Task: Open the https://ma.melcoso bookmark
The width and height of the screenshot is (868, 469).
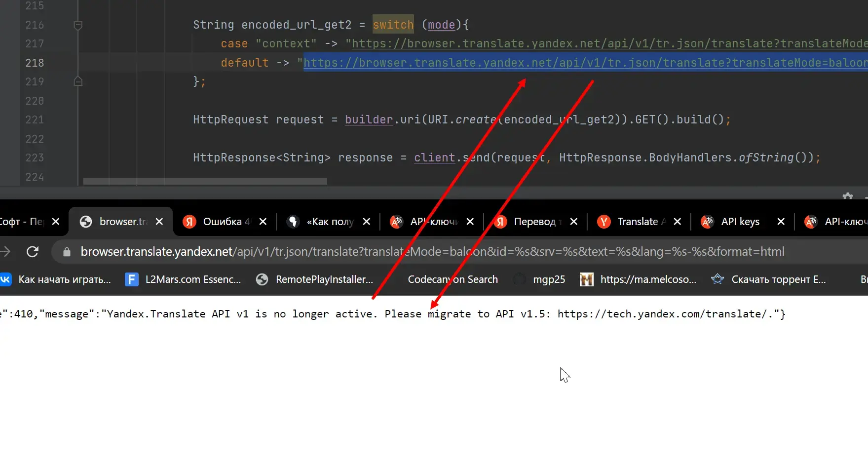Action: 638,279
